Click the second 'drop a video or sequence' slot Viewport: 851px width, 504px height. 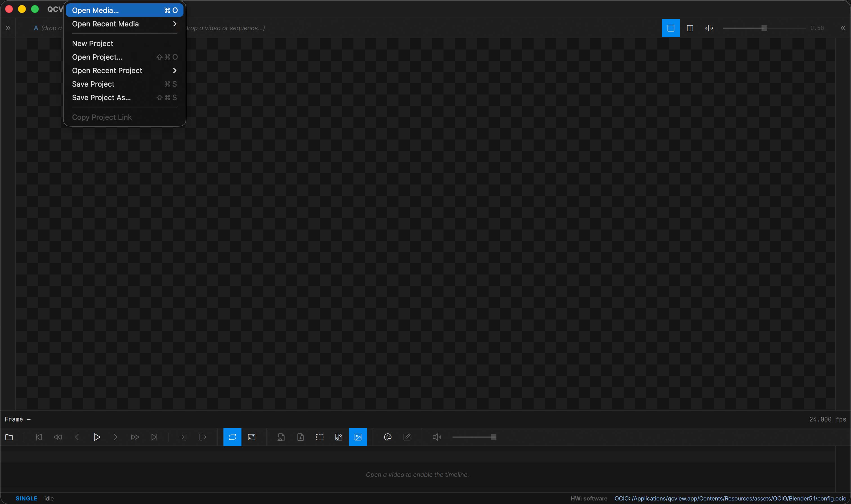226,28
